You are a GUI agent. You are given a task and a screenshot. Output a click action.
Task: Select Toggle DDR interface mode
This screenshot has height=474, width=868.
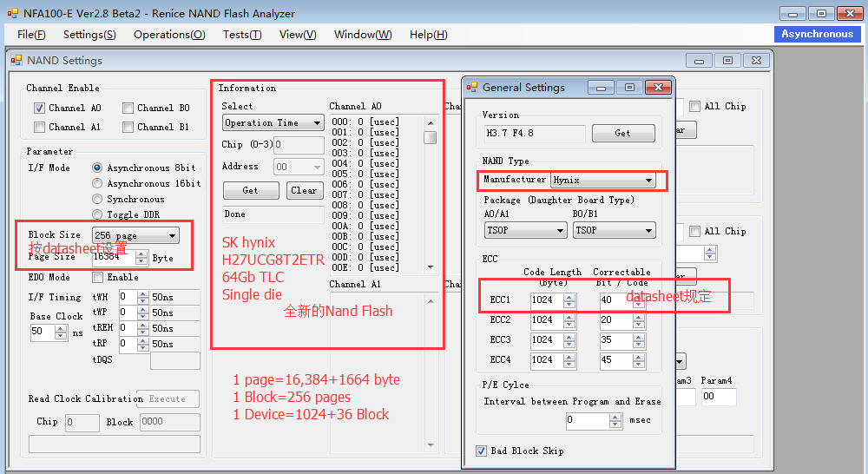coord(97,214)
